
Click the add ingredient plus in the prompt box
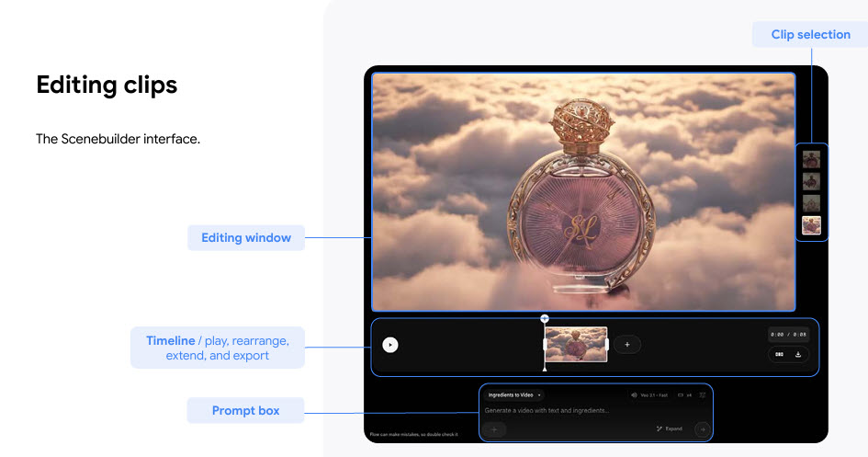click(x=493, y=428)
